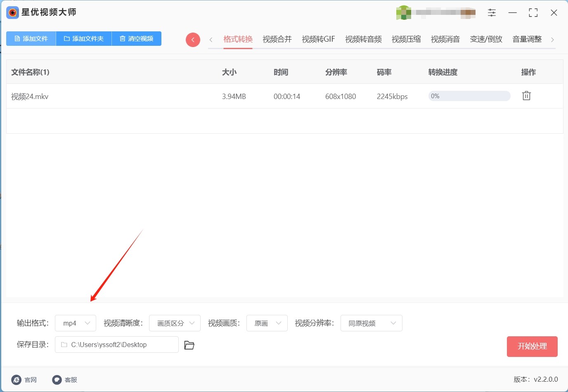
Task: Open the browse folder icon beside save path
Action: click(189, 345)
